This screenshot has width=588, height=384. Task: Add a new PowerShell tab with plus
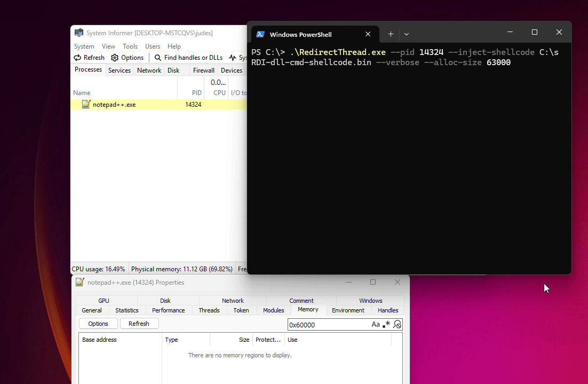(391, 34)
